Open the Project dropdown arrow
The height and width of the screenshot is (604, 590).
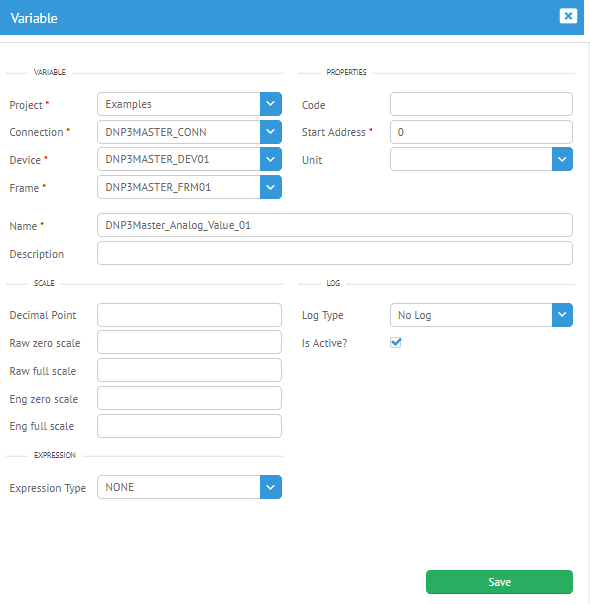click(271, 104)
